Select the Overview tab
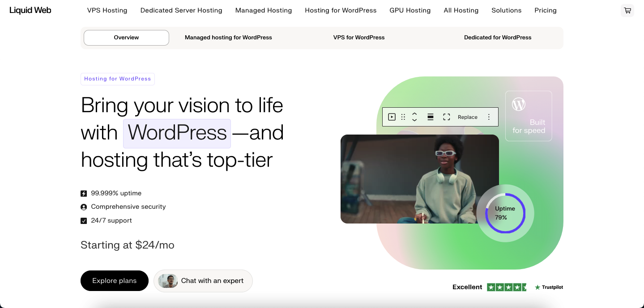The image size is (644, 308). [x=126, y=38]
